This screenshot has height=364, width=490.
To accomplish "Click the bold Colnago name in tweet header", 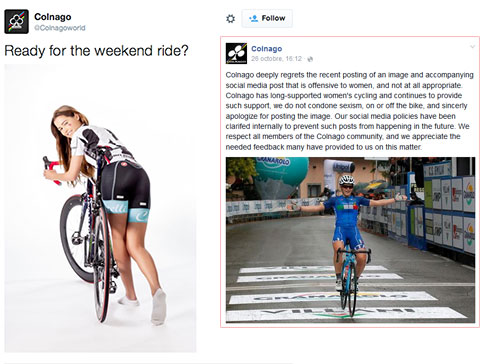I will coord(53,17).
